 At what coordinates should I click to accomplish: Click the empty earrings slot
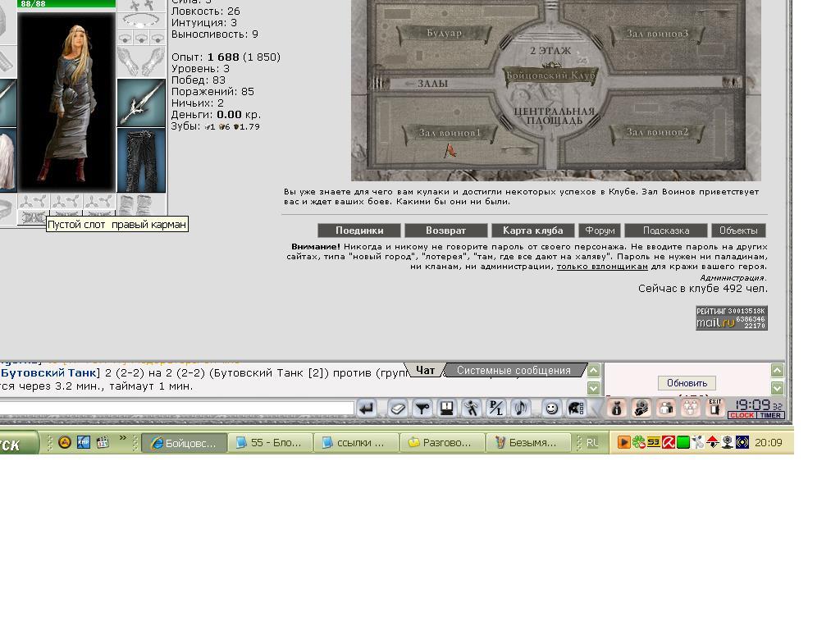141,6
